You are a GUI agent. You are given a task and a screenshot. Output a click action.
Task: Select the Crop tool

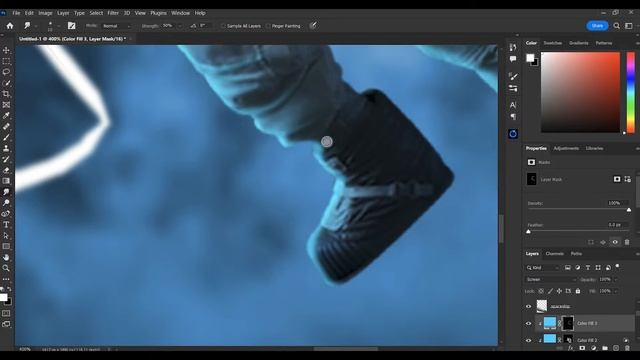[x=6, y=94]
